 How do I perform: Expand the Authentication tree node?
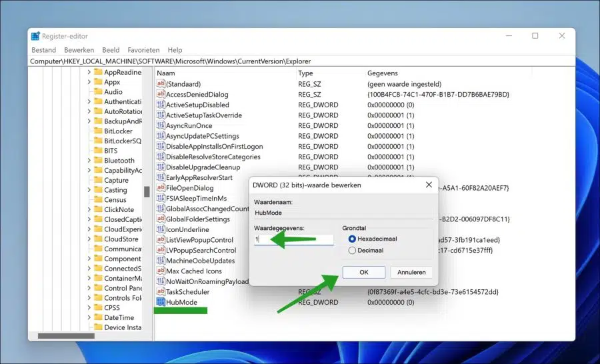pyautogui.click(x=89, y=101)
